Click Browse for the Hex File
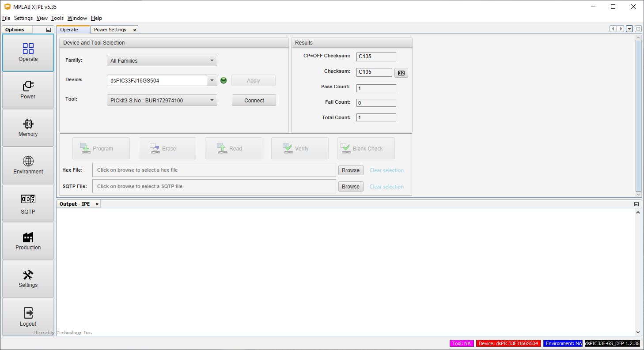The width and height of the screenshot is (644, 350). tap(350, 170)
